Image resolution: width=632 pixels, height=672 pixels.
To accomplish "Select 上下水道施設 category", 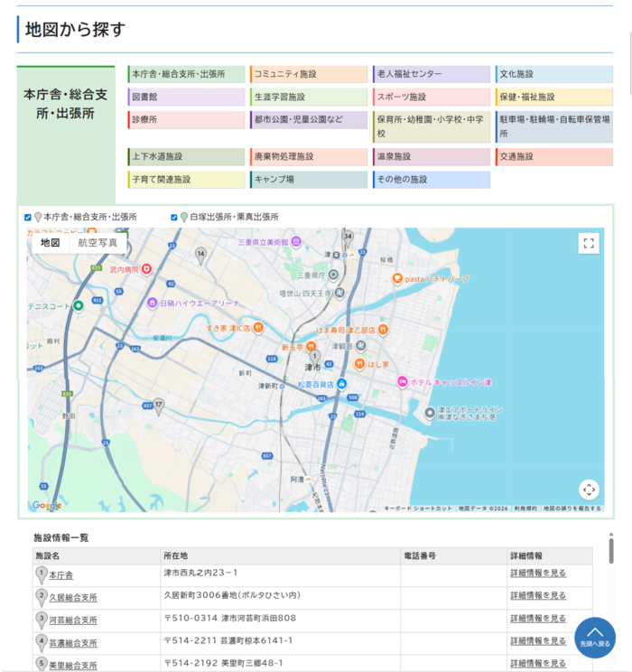I will [186, 157].
